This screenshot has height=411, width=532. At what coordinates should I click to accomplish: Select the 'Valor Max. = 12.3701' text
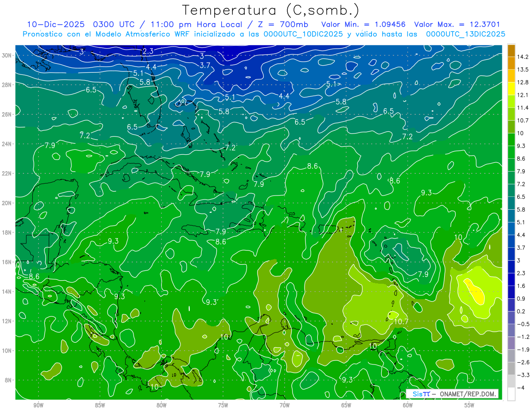pos(458,24)
